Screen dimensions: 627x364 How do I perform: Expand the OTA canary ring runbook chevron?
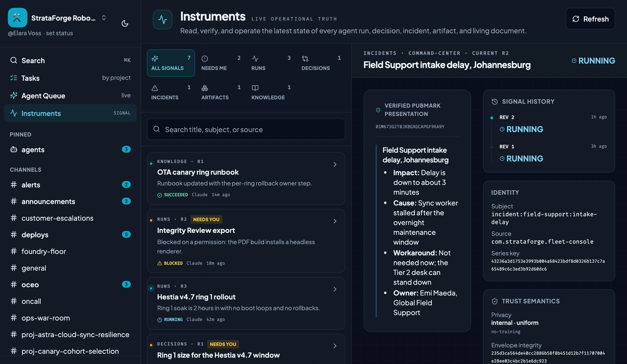pyautogui.click(x=335, y=164)
